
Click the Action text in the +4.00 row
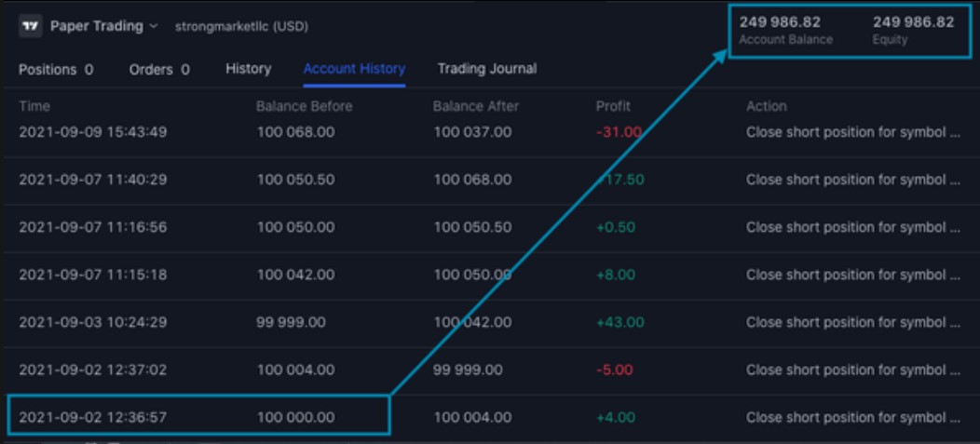pyautogui.click(x=853, y=417)
